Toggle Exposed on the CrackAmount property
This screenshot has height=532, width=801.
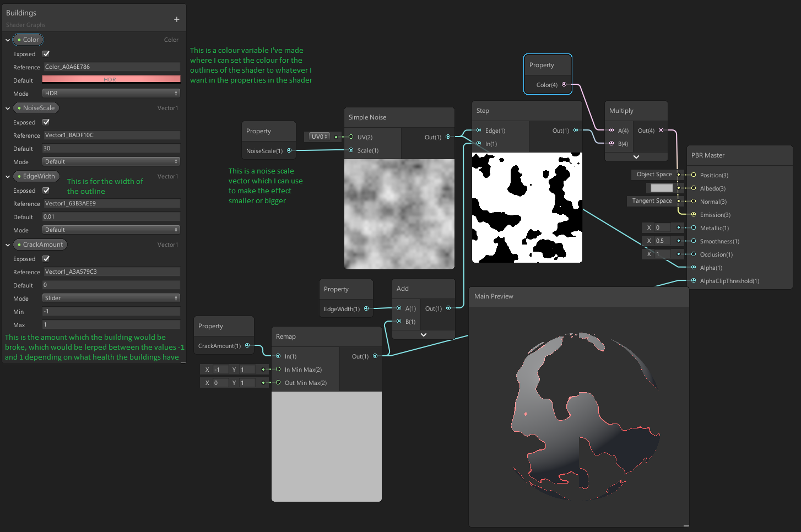(46, 259)
